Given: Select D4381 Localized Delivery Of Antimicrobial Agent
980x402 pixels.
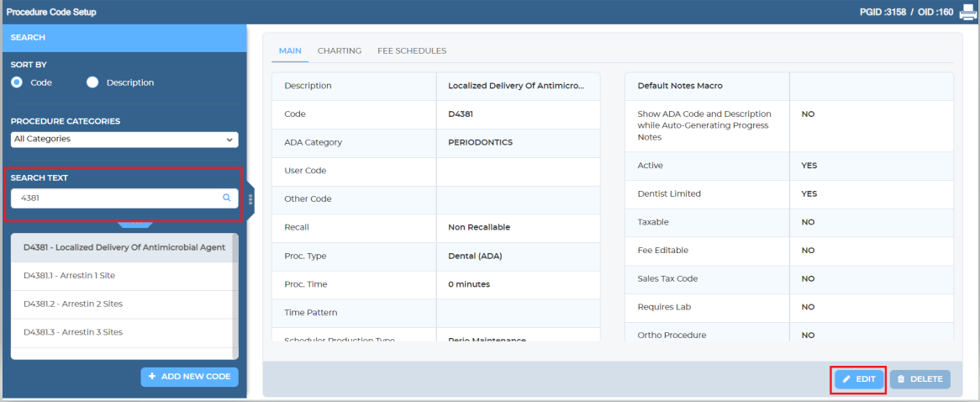Looking at the screenshot, I should (x=123, y=247).
